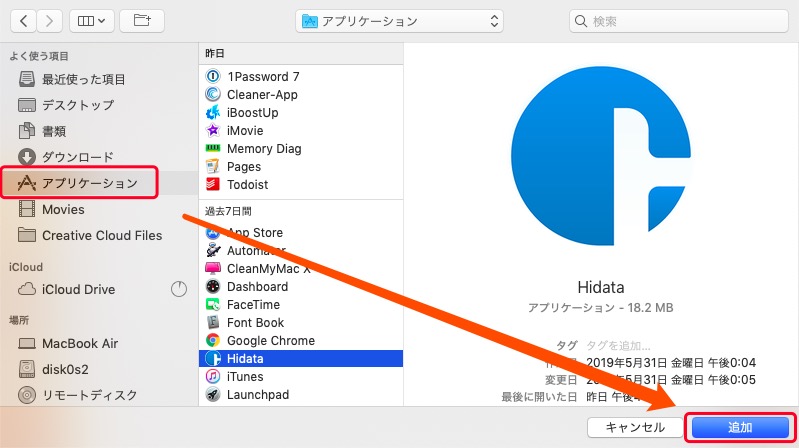
Task: Click the Memory Diag file name
Action: pyautogui.click(x=264, y=149)
